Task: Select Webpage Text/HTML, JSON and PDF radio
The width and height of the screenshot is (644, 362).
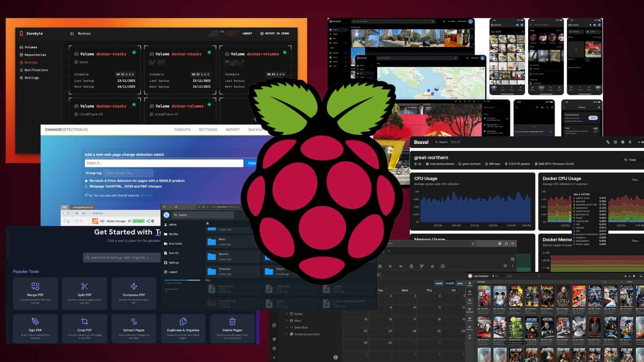Action: click(x=86, y=187)
